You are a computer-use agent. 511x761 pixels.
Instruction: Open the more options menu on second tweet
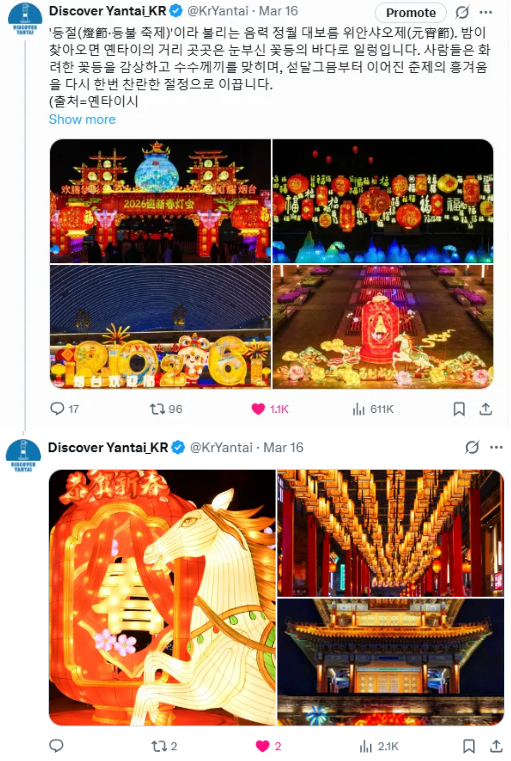point(496,447)
